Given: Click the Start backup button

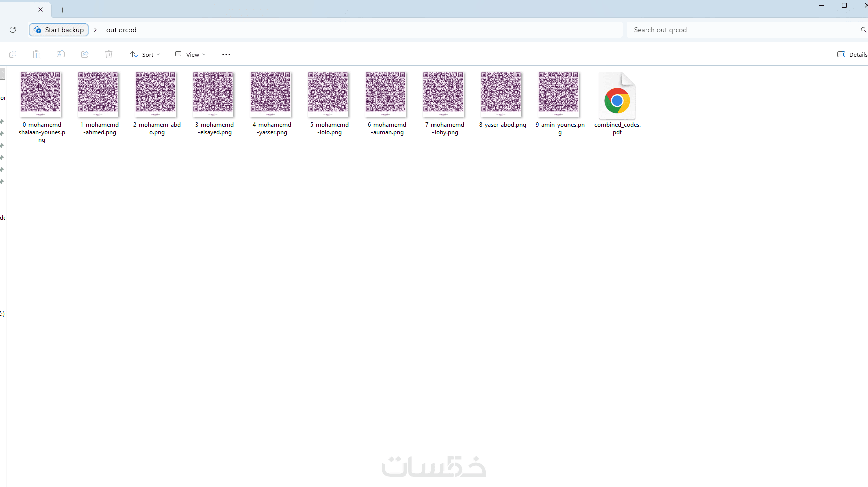Looking at the screenshot, I should pyautogui.click(x=59, y=30).
